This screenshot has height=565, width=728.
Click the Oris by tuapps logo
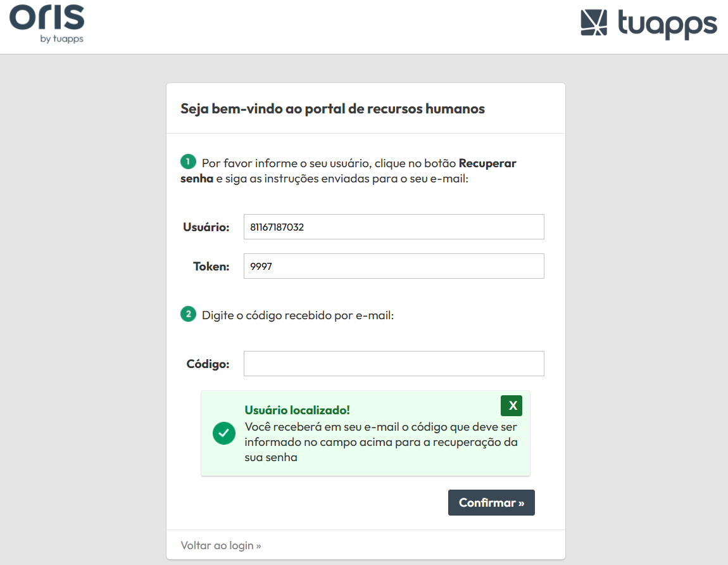click(47, 24)
